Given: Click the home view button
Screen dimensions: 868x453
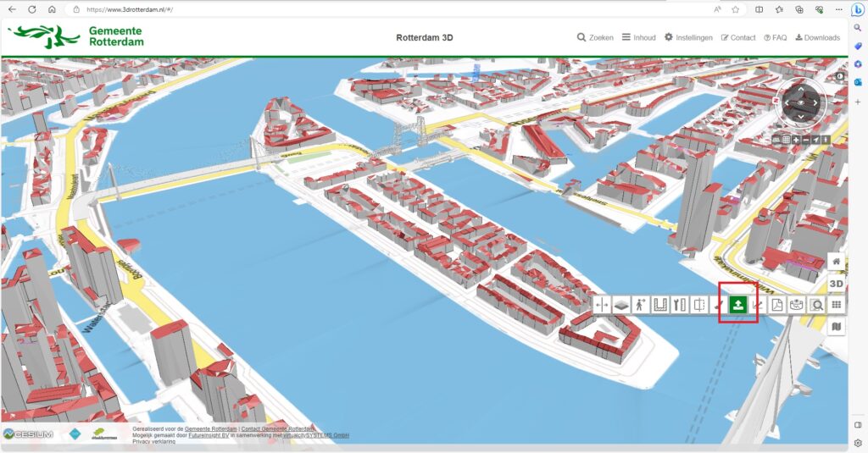Looking at the screenshot, I should click(837, 262).
